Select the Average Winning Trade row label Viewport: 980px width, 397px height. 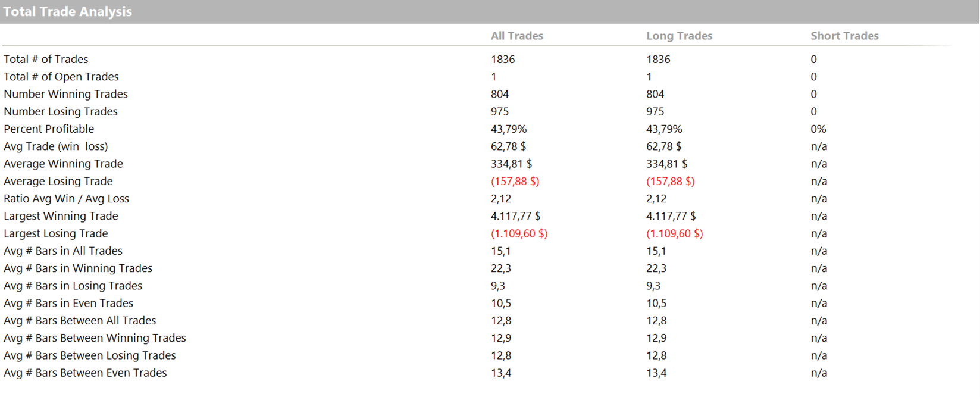point(63,164)
